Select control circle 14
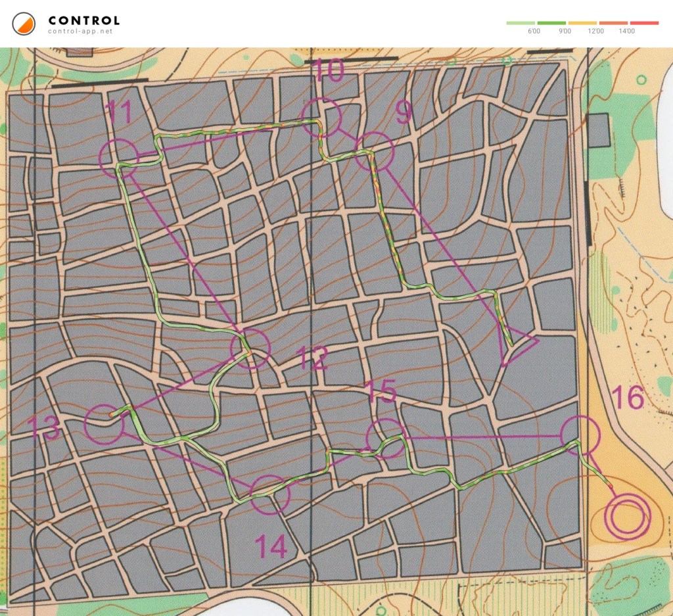The height and width of the screenshot is (616, 673). pos(269,494)
